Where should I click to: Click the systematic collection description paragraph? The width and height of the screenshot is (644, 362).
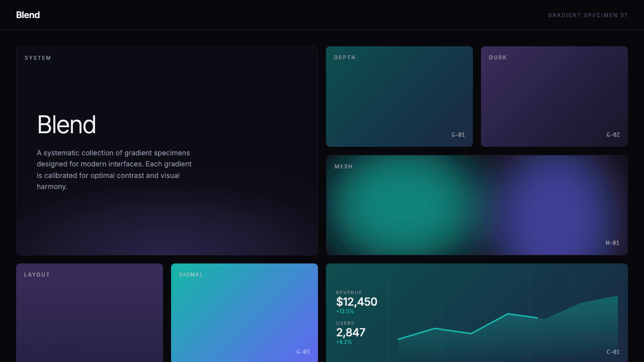pos(114,169)
